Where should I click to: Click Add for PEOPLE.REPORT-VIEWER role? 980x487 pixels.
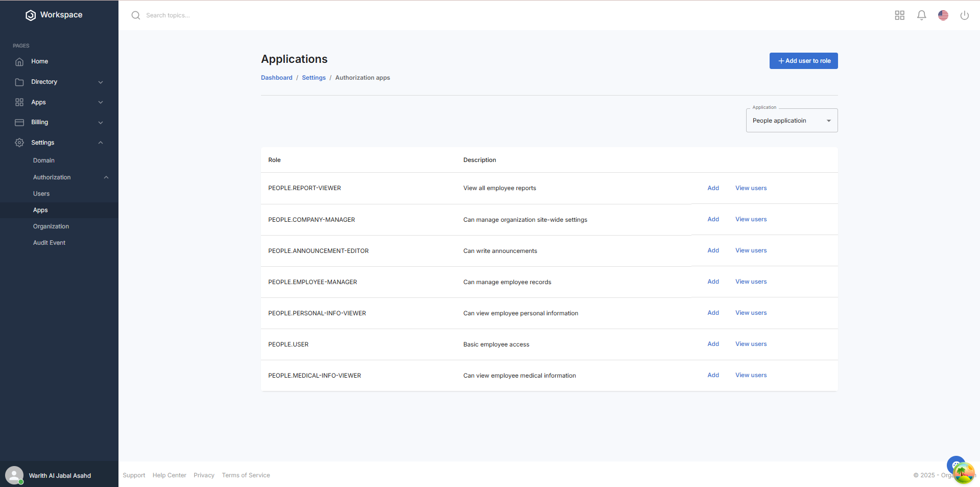click(713, 188)
